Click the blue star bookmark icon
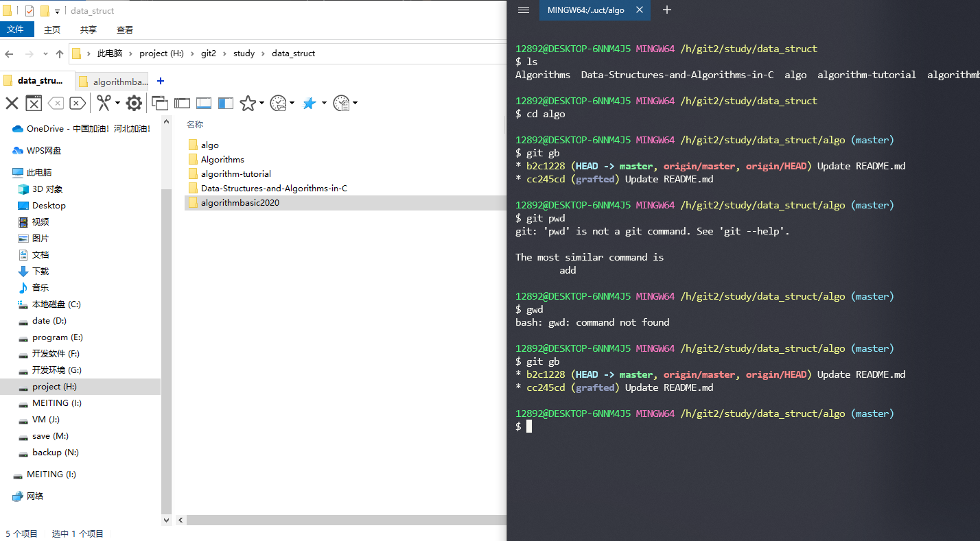 tap(310, 103)
